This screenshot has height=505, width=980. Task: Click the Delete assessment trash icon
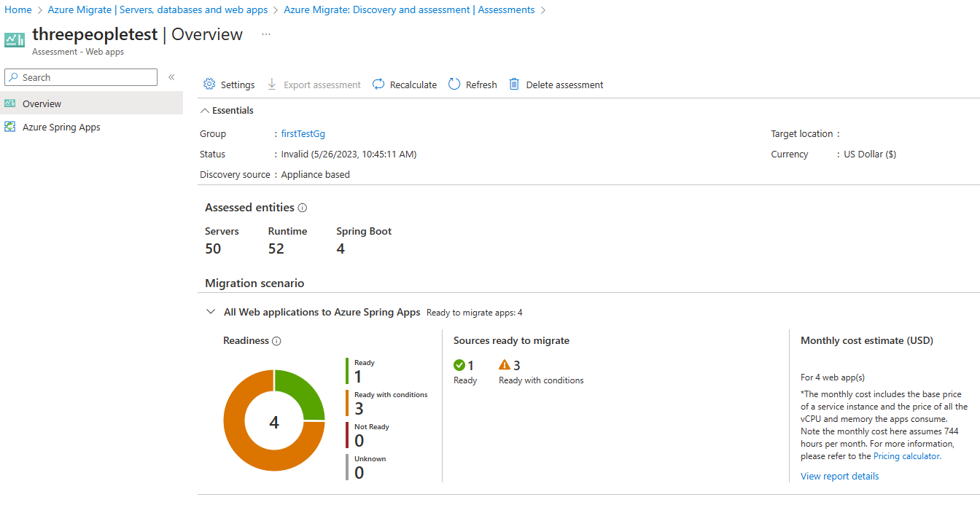pyautogui.click(x=514, y=85)
